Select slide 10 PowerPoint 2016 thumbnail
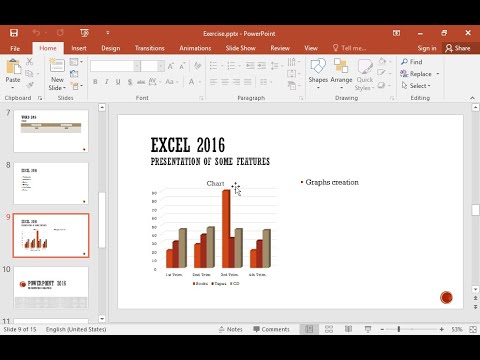The height and width of the screenshot is (360, 480). [51, 287]
